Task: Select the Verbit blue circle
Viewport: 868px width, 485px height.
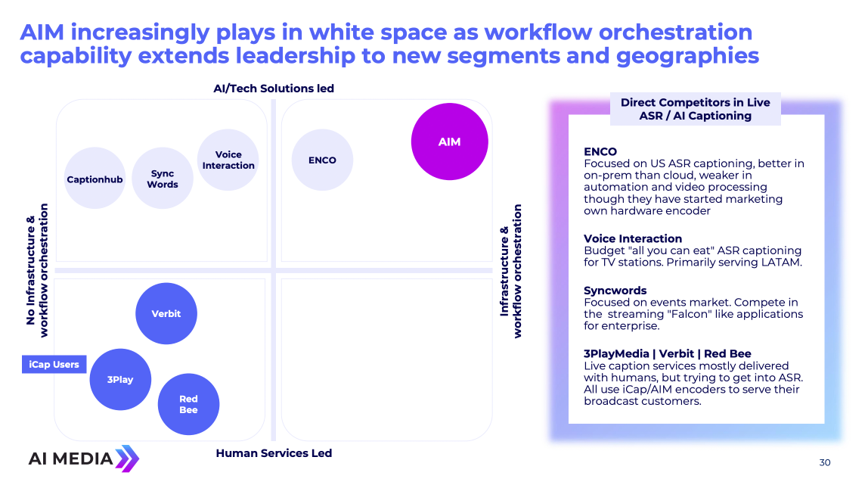Action: (x=166, y=313)
